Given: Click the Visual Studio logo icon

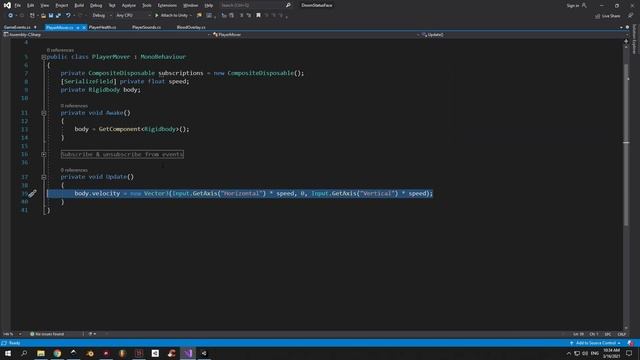Looking at the screenshot, I should (7, 5).
